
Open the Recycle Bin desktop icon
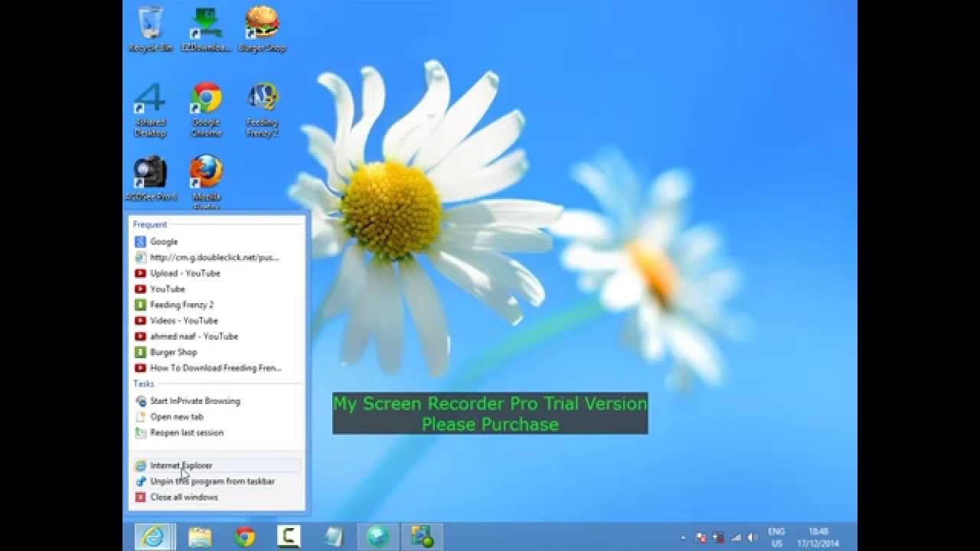pyautogui.click(x=150, y=29)
